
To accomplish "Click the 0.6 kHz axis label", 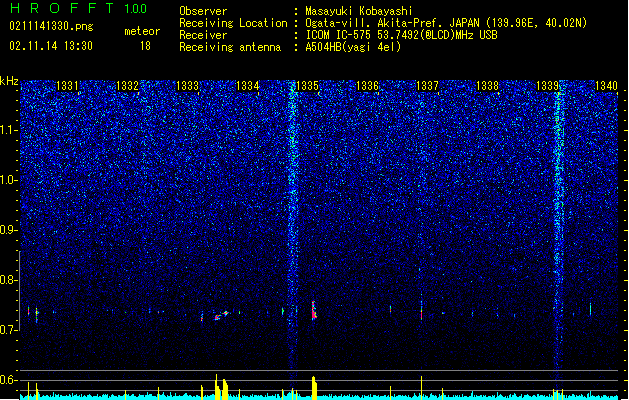I will tap(8, 380).
